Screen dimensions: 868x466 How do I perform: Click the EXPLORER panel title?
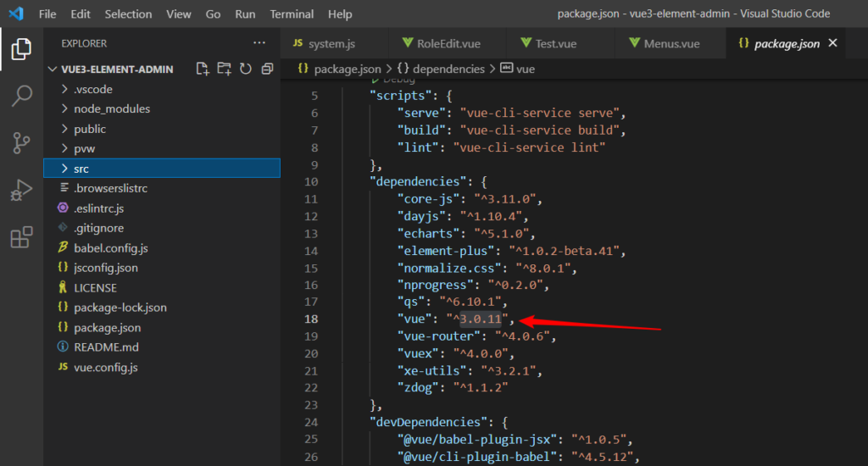84,44
